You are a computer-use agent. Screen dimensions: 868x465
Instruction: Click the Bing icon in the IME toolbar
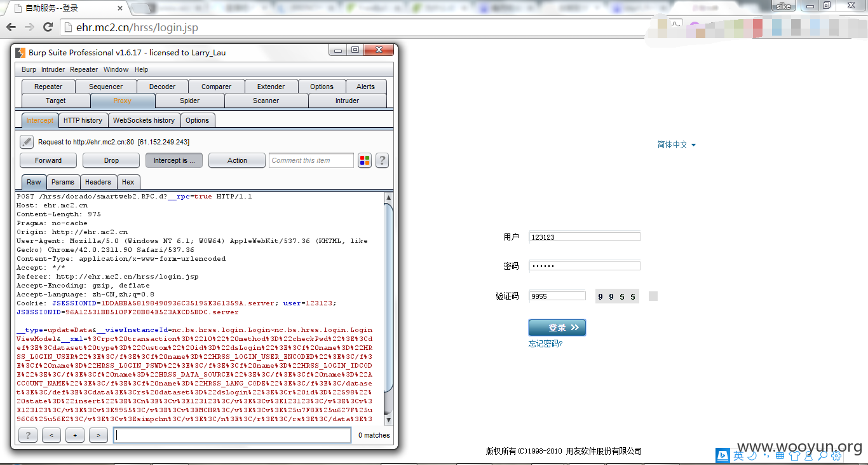click(x=723, y=455)
